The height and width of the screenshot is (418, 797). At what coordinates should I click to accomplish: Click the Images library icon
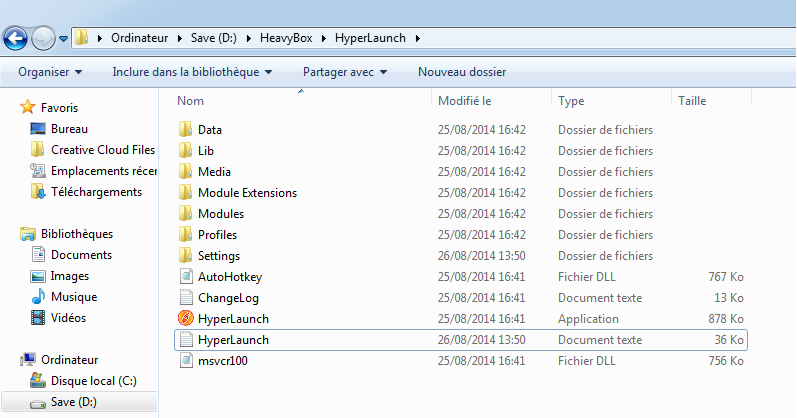pyautogui.click(x=38, y=276)
